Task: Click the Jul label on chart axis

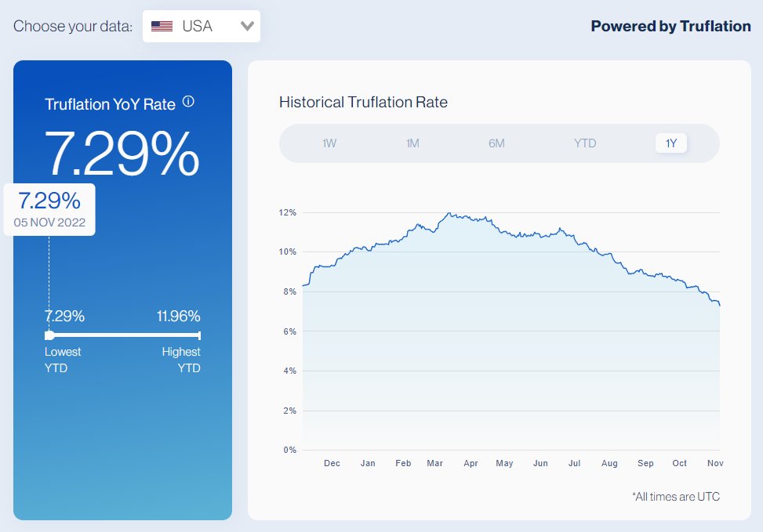Action: [x=574, y=463]
